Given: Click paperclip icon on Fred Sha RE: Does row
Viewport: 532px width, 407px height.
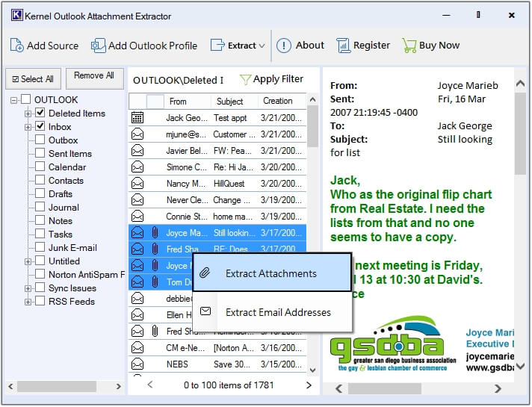Looking at the screenshot, I should click(x=155, y=249).
